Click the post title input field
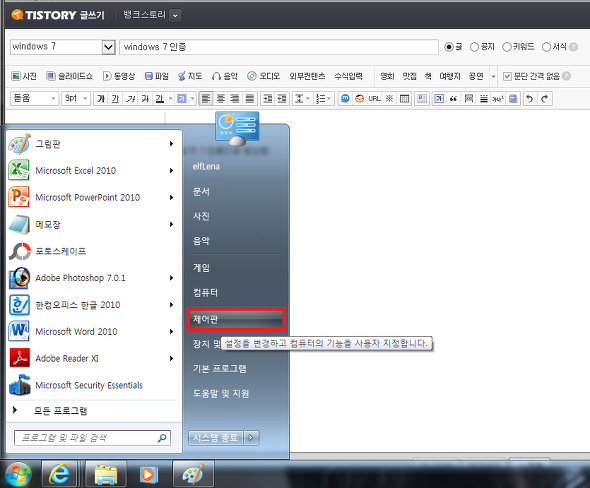590x488 pixels. pyautogui.click(x=279, y=47)
